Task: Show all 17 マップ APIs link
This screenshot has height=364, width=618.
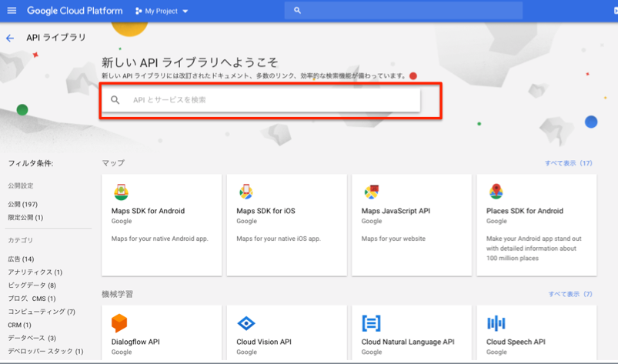Action: pyautogui.click(x=568, y=163)
